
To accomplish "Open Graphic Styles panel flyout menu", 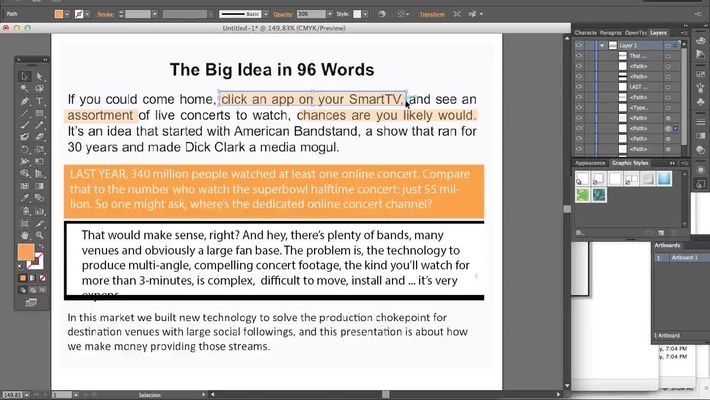I will [x=685, y=163].
